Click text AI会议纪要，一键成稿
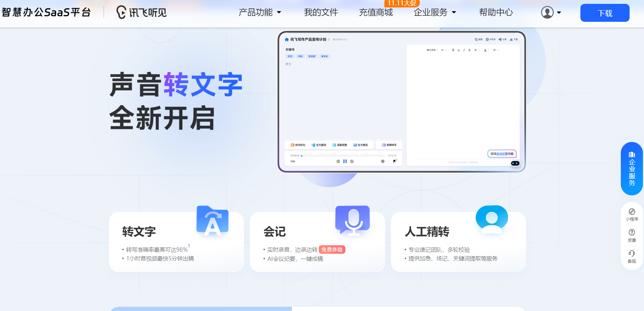The height and width of the screenshot is (311, 644). tap(295, 259)
